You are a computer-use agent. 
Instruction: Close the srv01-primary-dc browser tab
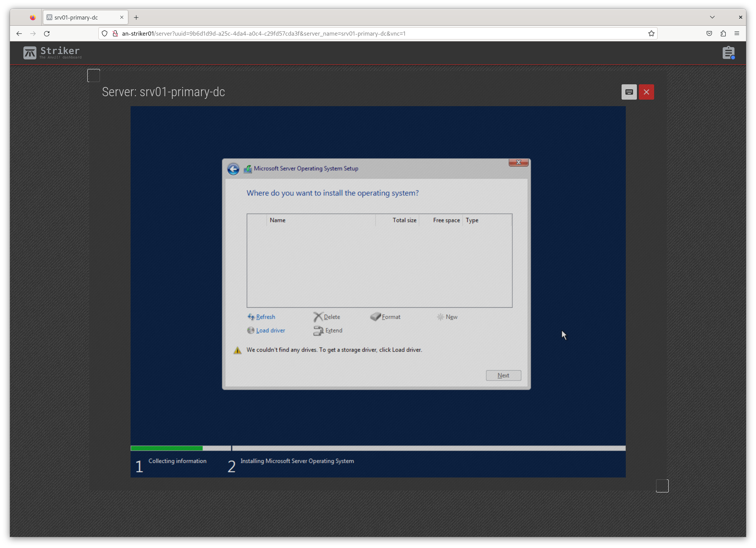pos(121,17)
